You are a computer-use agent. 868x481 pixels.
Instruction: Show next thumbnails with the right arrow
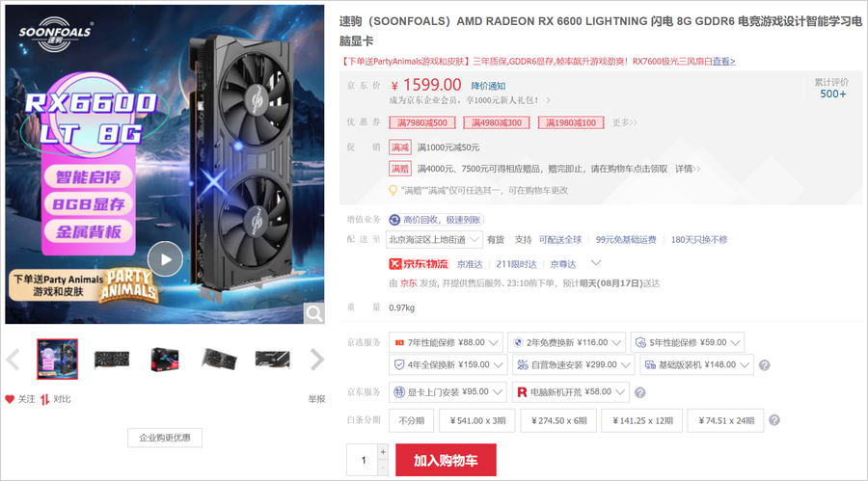[316, 360]
